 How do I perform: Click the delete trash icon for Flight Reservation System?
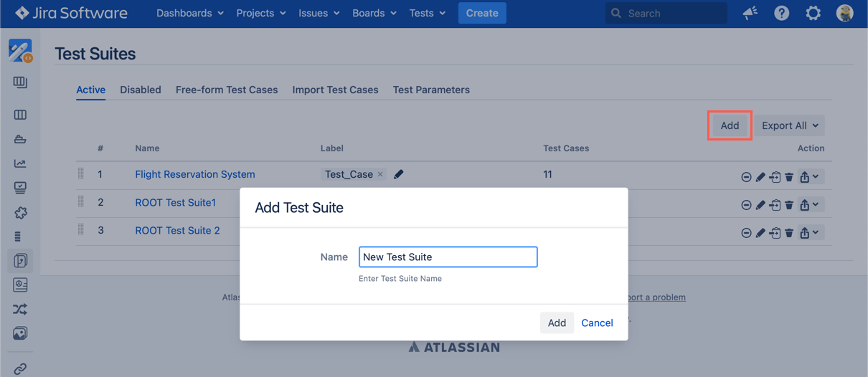coord(789,177)
